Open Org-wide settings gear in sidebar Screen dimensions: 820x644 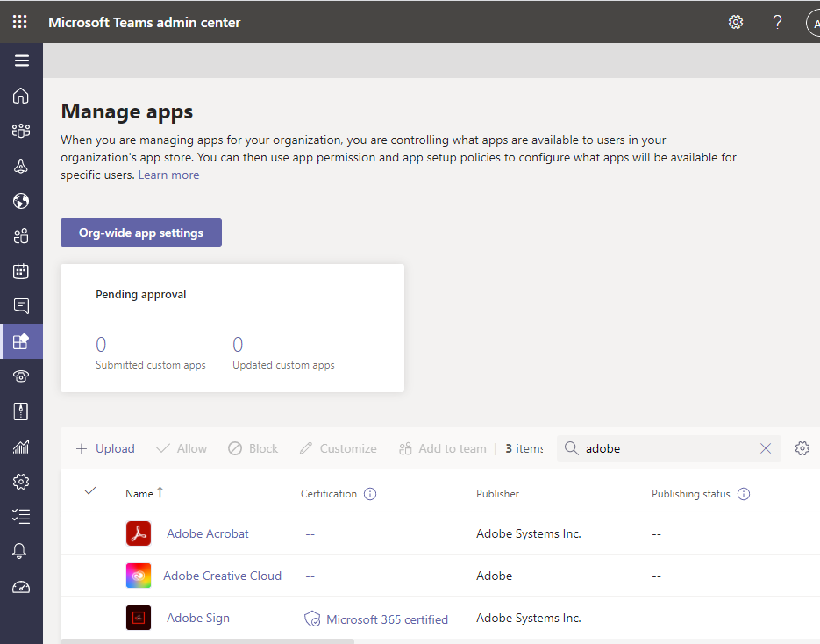click(21, 482)
